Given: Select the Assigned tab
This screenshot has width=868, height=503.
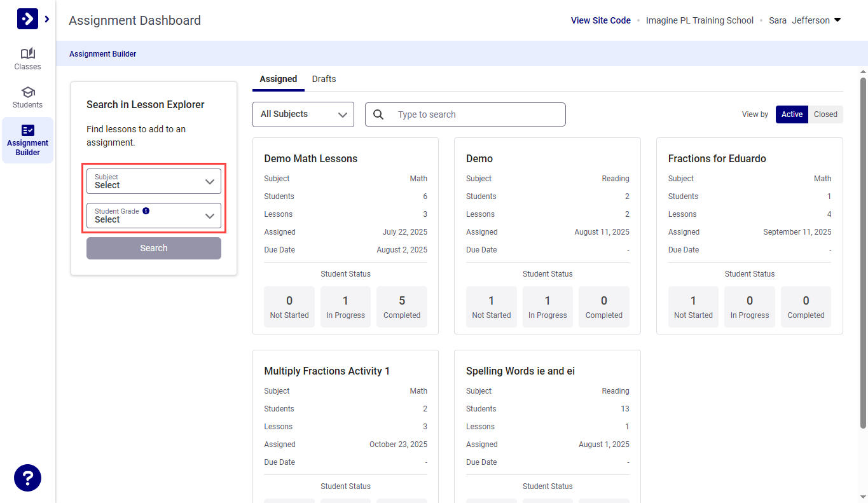Looking at the screenshot, I should pyautogui.click(x=278, y=79).
